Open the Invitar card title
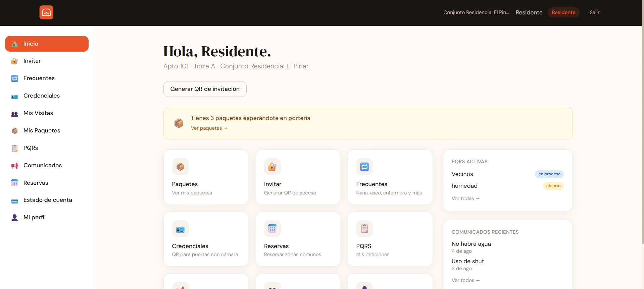Viewport: 644px width, 289px height. pos(273,184)
